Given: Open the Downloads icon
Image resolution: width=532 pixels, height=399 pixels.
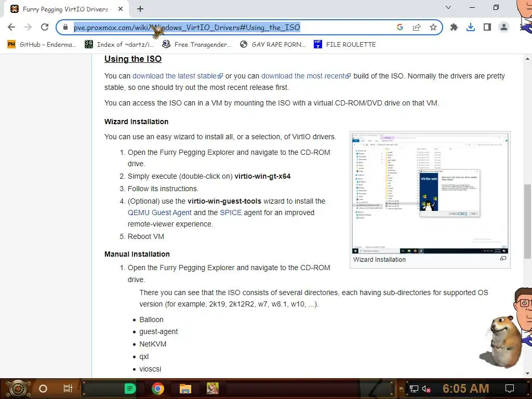Looking at the screenshot, I should click(x=471, y=27).
